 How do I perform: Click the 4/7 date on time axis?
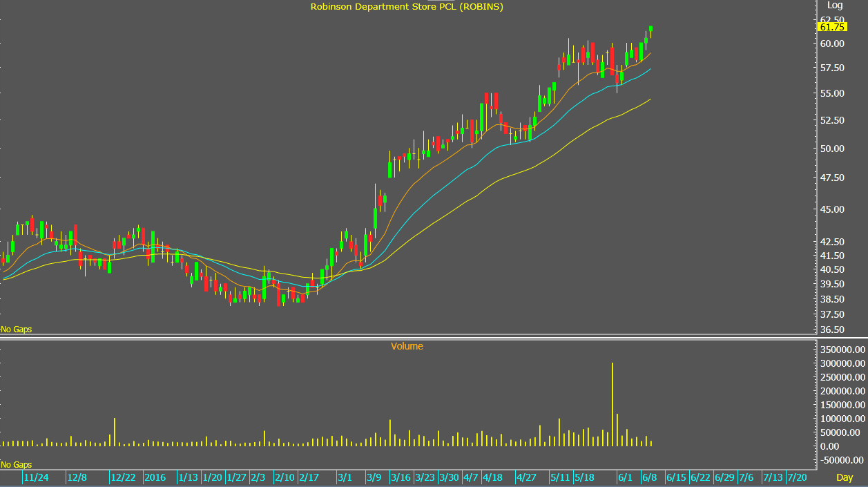coord(471,477)
